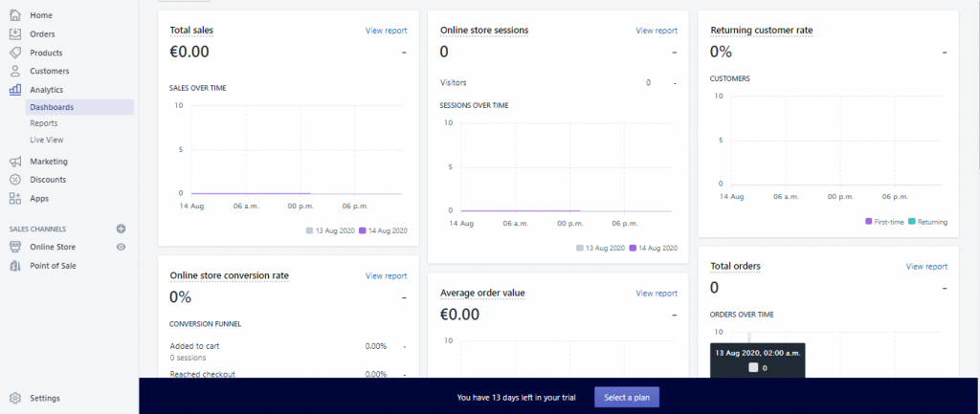Add a sales channel with plus icon
The image size is (980, 414).
(x=122, y=229)
